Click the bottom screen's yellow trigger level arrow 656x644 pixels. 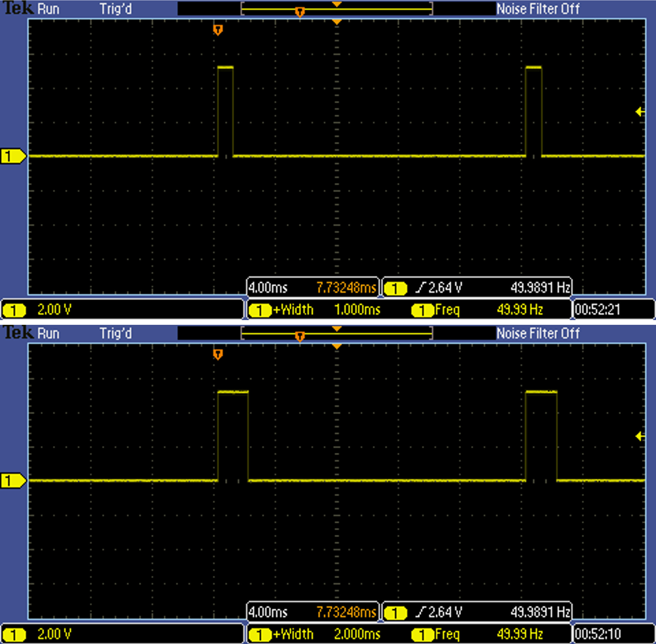coord(639,436)
